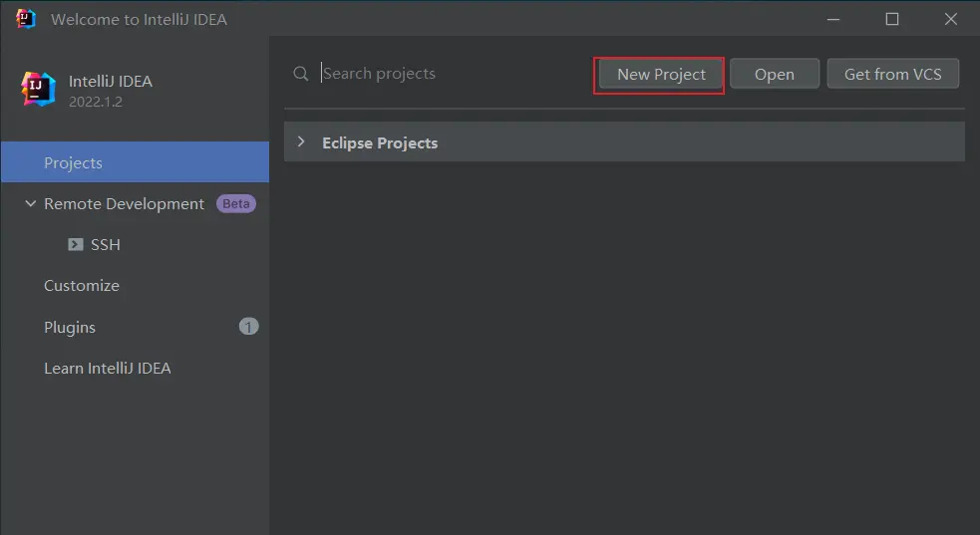Go to the Plugins section
980x535 pixels.
70,327
